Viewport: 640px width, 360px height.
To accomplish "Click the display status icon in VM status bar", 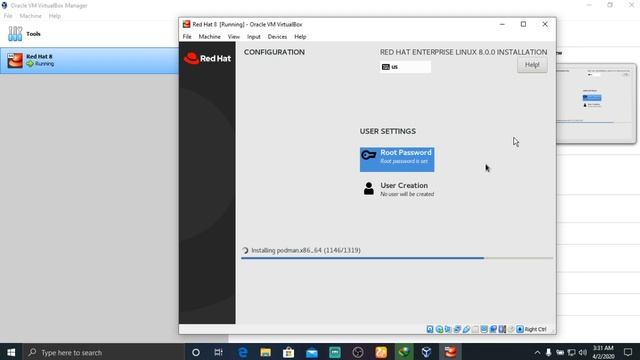I will click(x=484, y=329).
